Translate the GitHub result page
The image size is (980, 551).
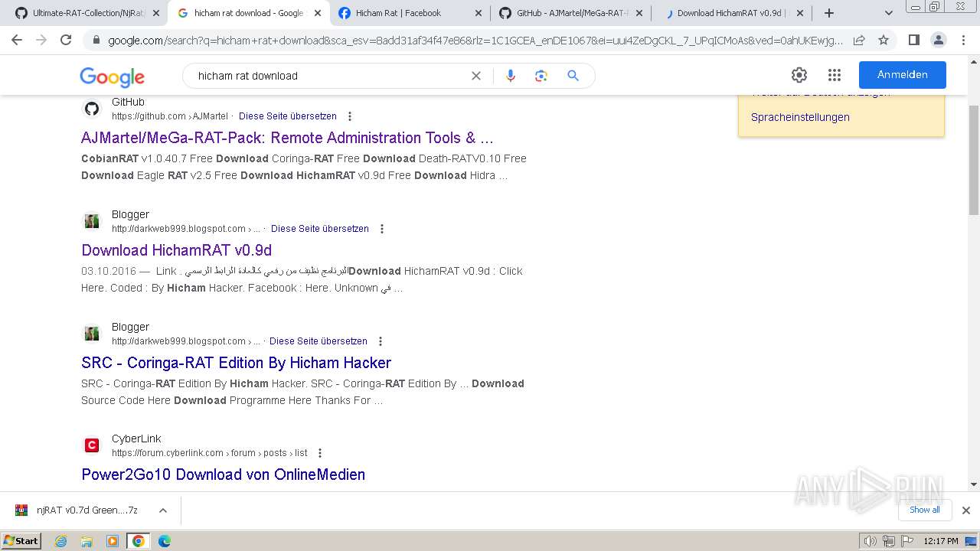287,116
